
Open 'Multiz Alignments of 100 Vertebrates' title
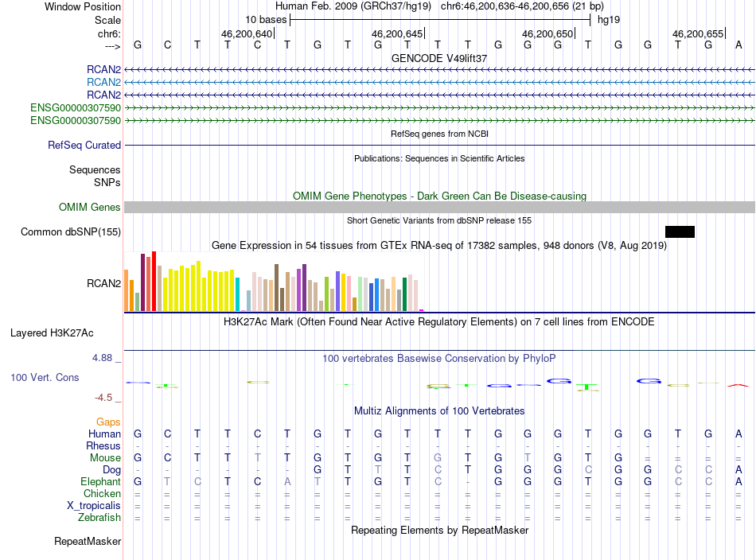click(439, 411)
